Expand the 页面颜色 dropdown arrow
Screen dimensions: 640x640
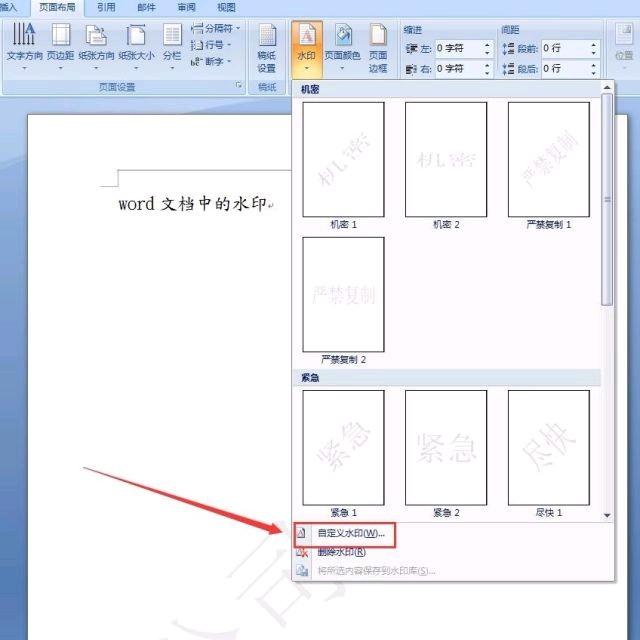[x=342, y=68]
